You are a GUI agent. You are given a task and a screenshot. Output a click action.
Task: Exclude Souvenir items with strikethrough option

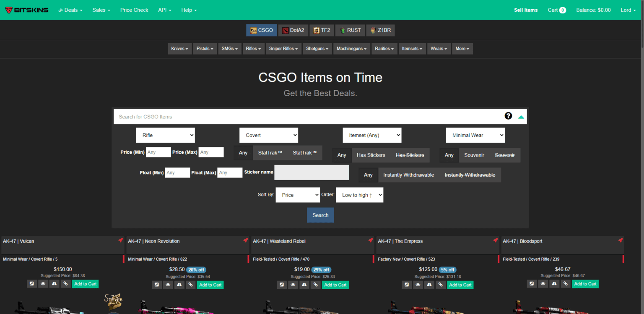(x=505, y=155)
